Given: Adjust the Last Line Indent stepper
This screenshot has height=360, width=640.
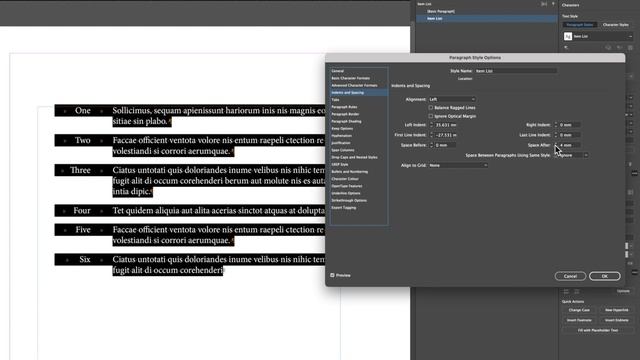Looking at the screenshot, I should tap(556, 135).
